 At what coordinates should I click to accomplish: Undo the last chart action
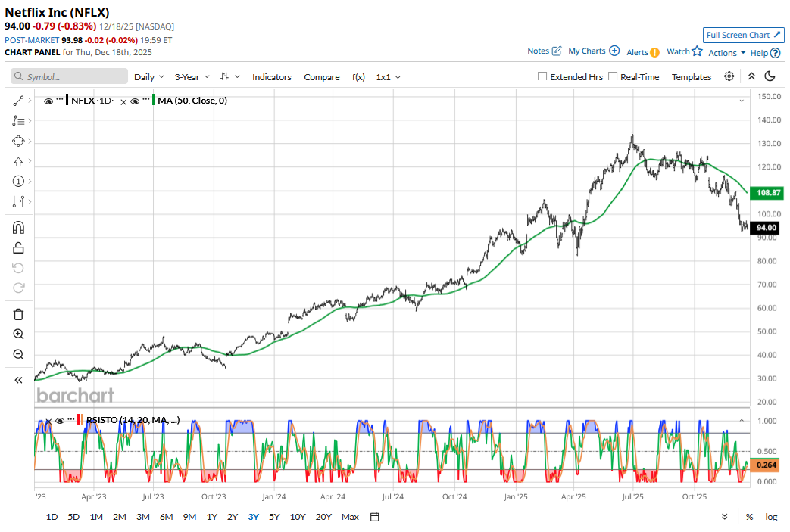coord(18,268)
